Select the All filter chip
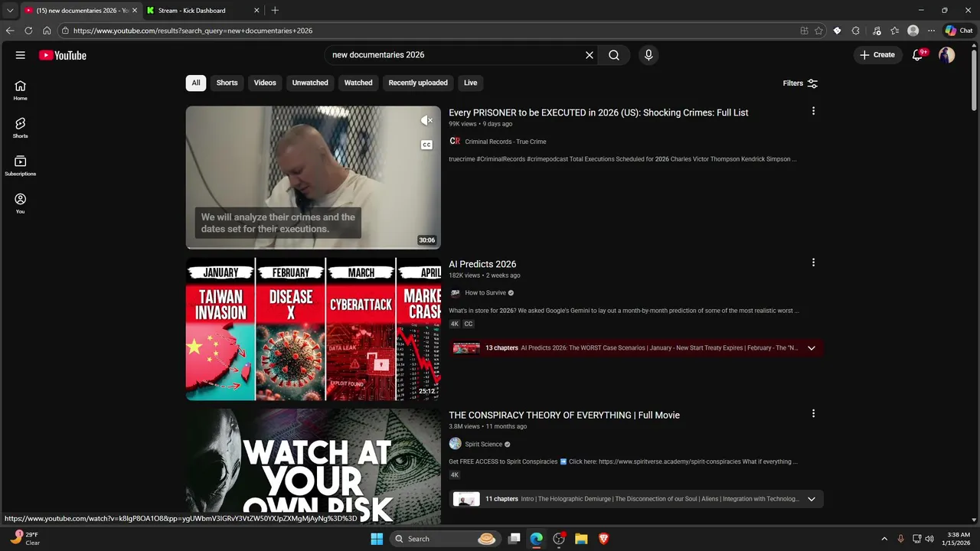 click(196, 83)
